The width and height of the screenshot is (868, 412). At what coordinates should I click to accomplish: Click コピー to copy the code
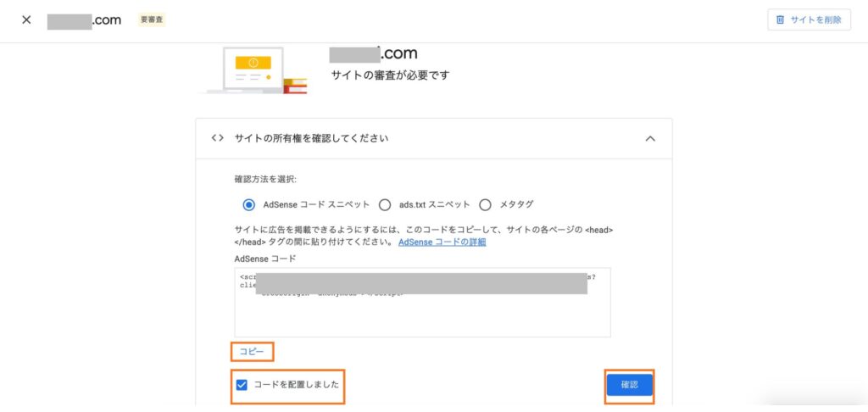(252, 352)
